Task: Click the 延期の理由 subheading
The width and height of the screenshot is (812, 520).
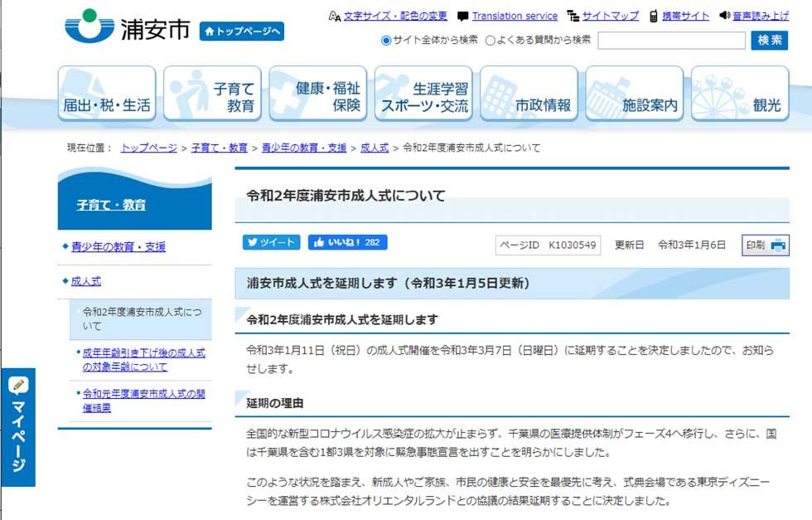Action: pos(274,403)
